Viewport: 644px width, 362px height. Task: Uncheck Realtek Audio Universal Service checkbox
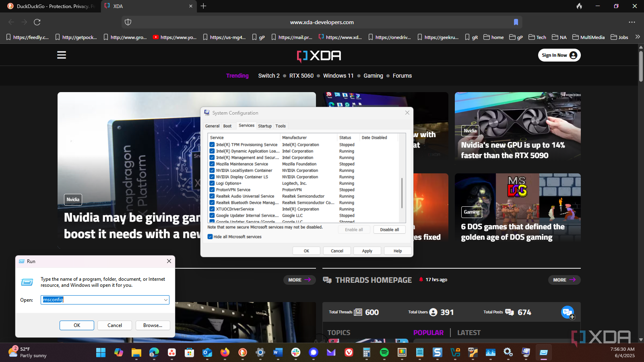[212, 196]
